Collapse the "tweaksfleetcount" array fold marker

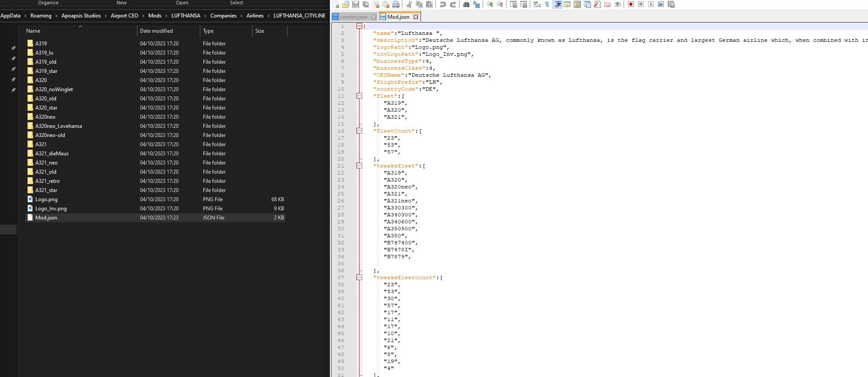(x=359, y=278)
